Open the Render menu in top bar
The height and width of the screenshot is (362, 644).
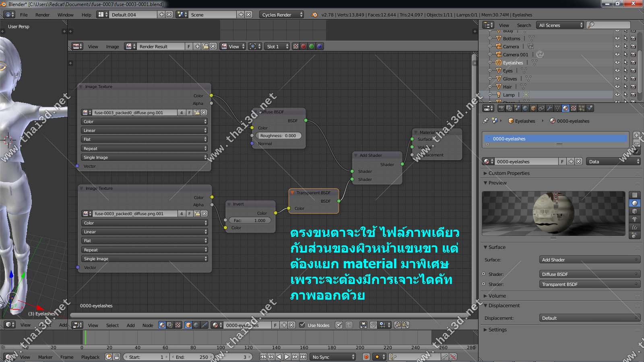click(42, 14)
